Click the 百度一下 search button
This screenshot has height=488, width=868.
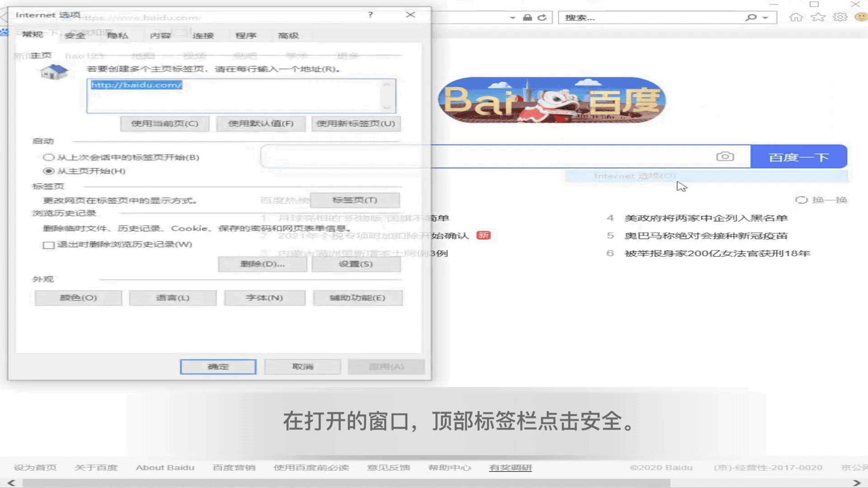[799, 156]
